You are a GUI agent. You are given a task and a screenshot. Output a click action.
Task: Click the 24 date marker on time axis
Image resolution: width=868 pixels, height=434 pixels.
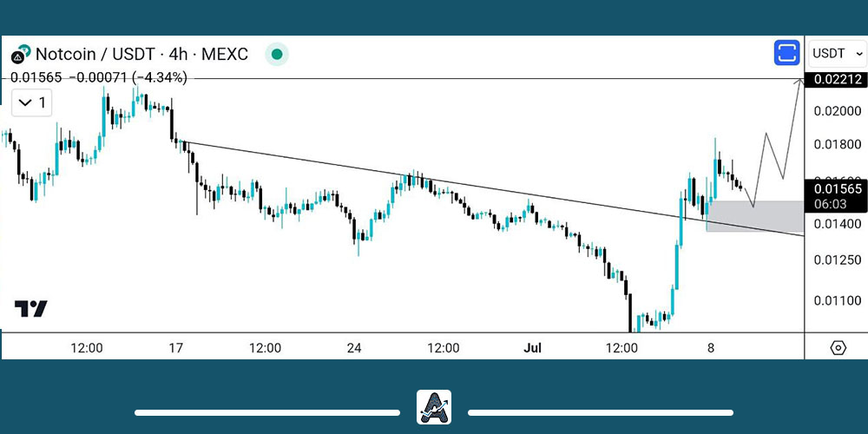tap(353, 348)
